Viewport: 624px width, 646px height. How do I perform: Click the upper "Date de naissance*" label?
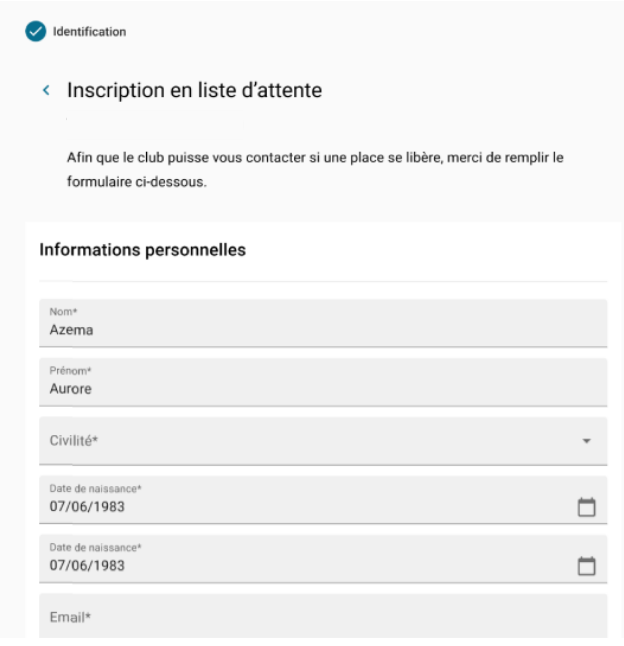coord(92,489)
